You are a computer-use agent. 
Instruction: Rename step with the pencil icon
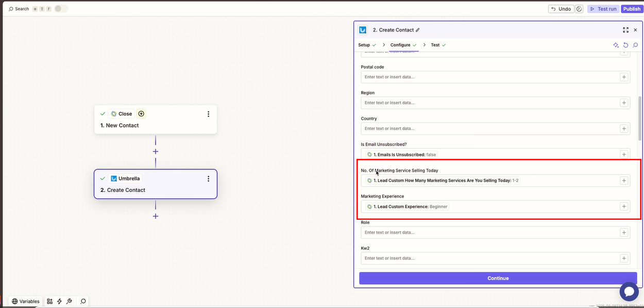click(418, 30)
